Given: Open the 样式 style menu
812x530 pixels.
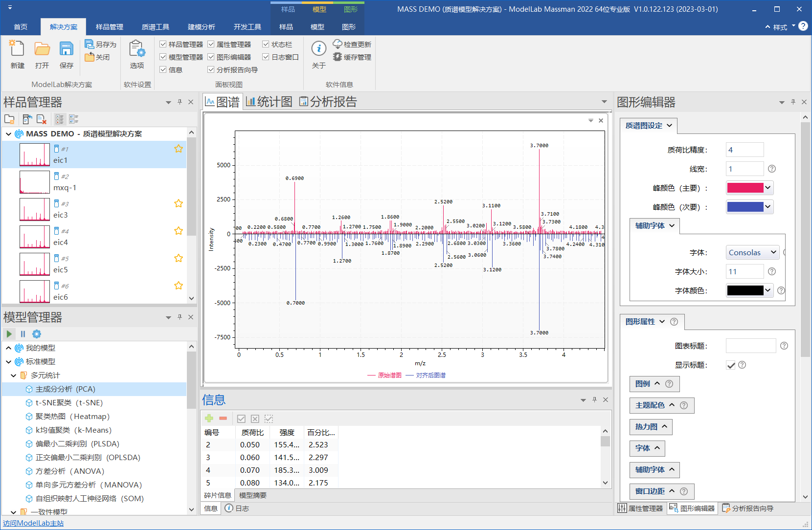Looking at the screenshot, I should (780, 27).
